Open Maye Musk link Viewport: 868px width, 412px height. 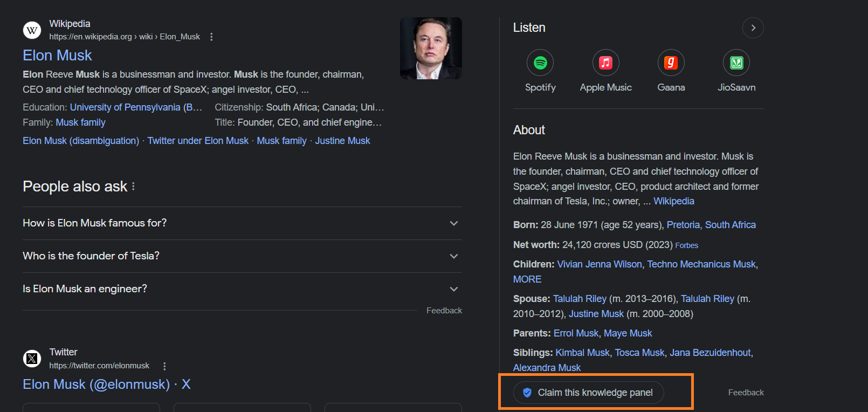628,333
